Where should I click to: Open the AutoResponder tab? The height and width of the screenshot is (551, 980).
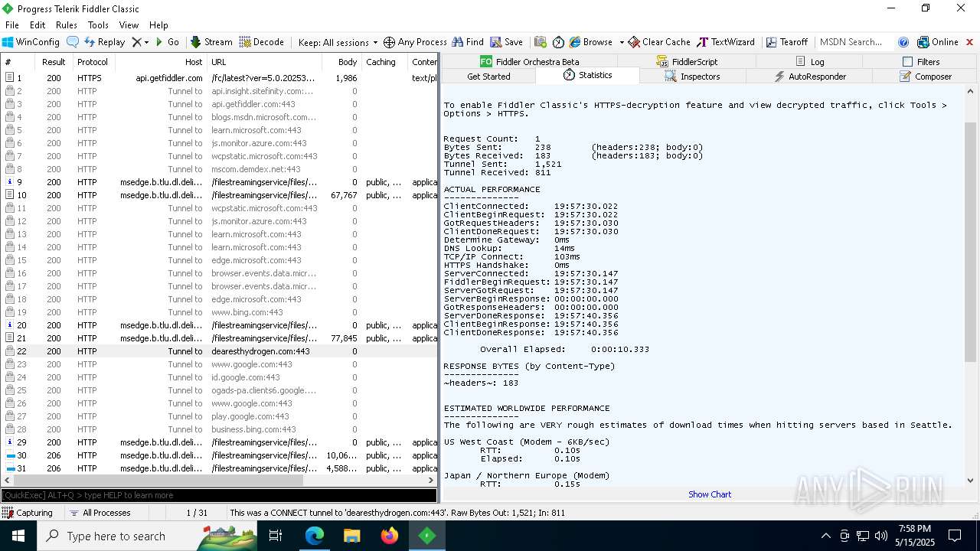click(x=810, y=77)
